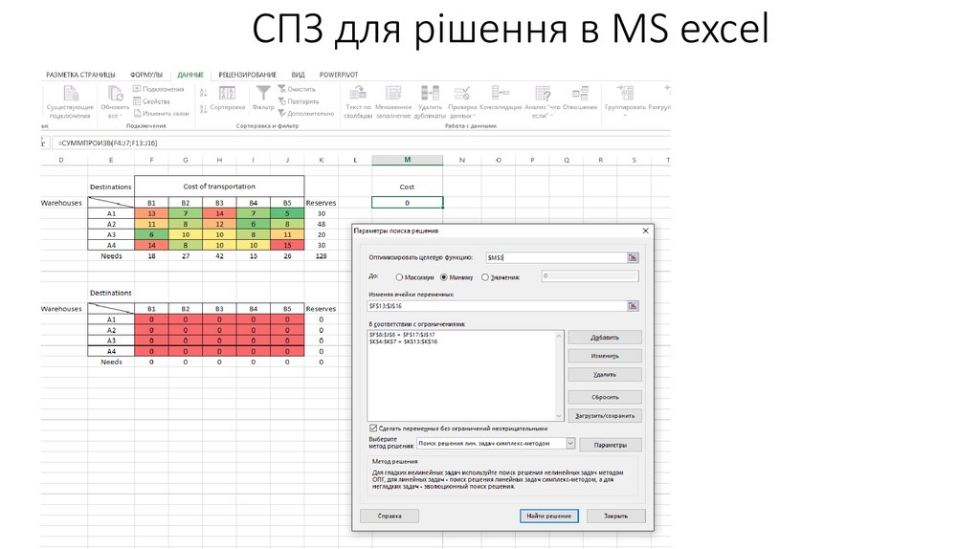This screenshot has height=549, width=980.
Task: Open the Sort (Сортировка) dialog icon
Action: 228,93
